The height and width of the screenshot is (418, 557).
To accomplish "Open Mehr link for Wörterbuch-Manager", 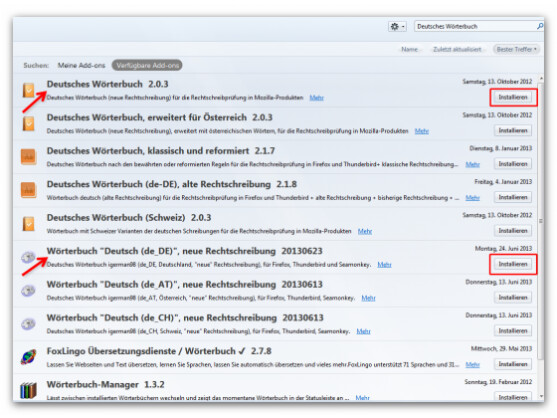I will [x=362, y=398].
